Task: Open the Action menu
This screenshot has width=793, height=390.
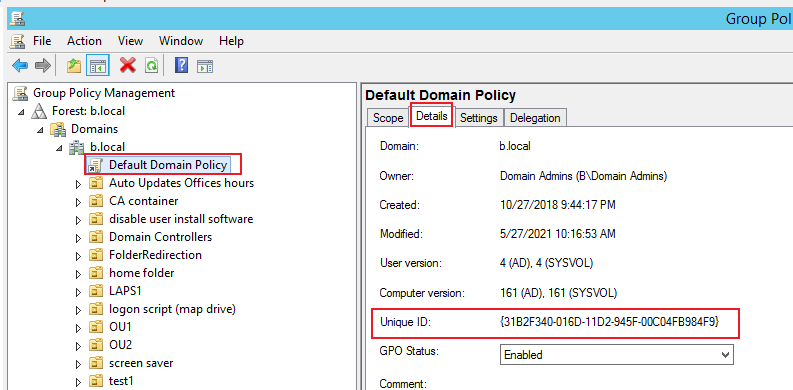Action: (84, 41)
